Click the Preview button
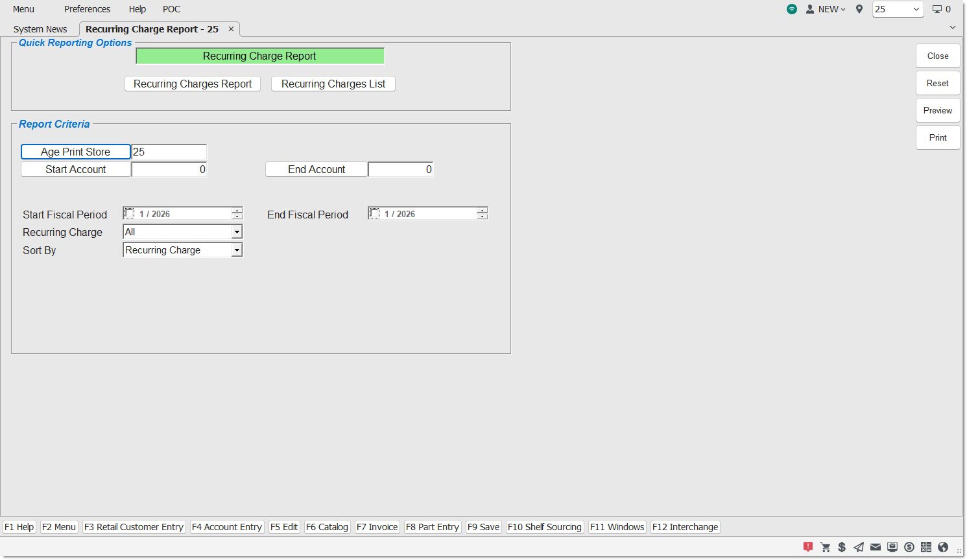The width and height of the screenshot is (967, 560). coord(938,110)
